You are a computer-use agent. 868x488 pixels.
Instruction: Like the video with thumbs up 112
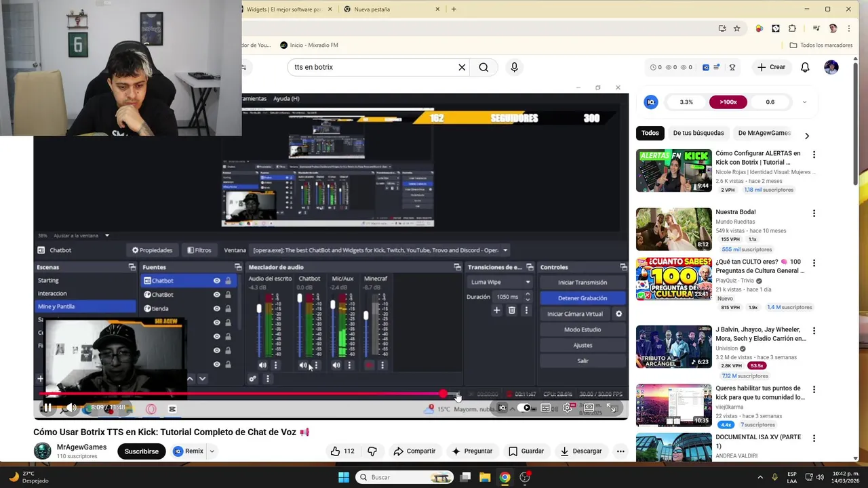tap(342, 451)
